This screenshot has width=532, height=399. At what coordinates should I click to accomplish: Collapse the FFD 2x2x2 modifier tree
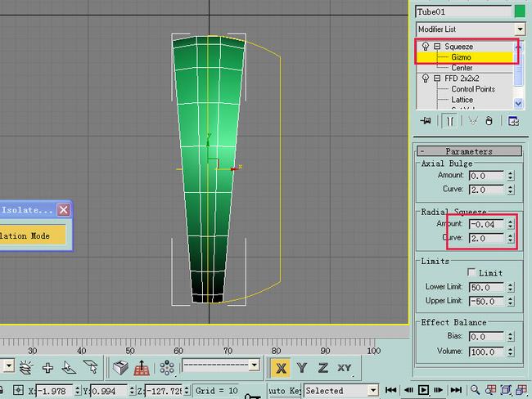437,78
